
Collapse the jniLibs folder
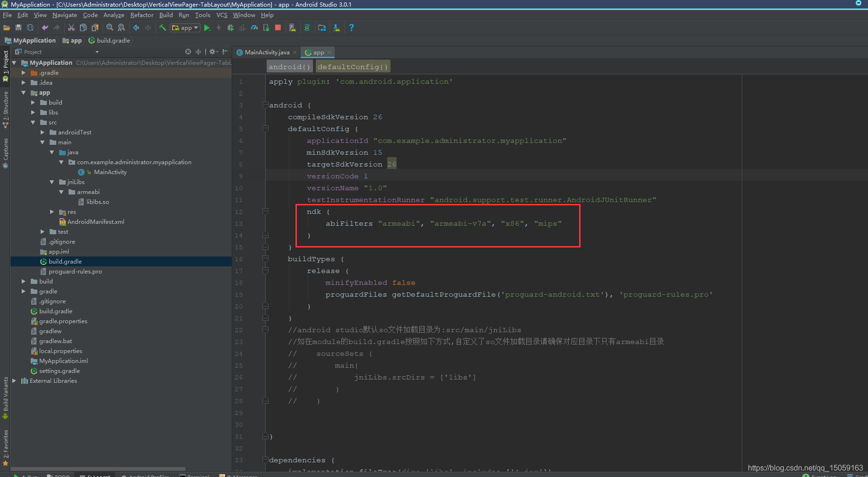52,182
